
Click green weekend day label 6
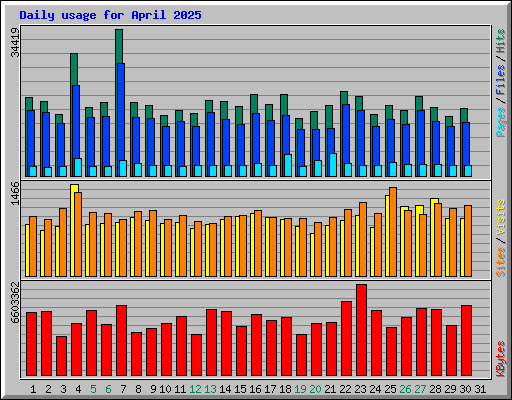click(108, 389)
